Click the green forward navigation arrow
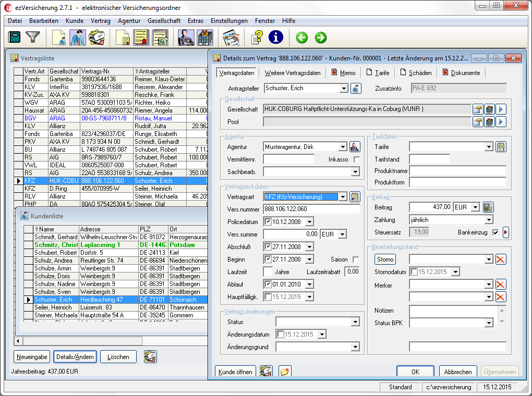Screen dimensions: 532x396 pyautogui.click(x=320, y=37)
